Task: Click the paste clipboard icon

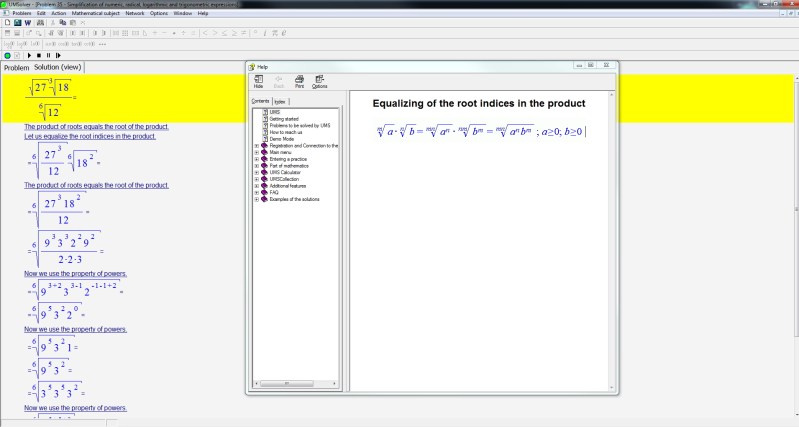Action: coord(73,22)
